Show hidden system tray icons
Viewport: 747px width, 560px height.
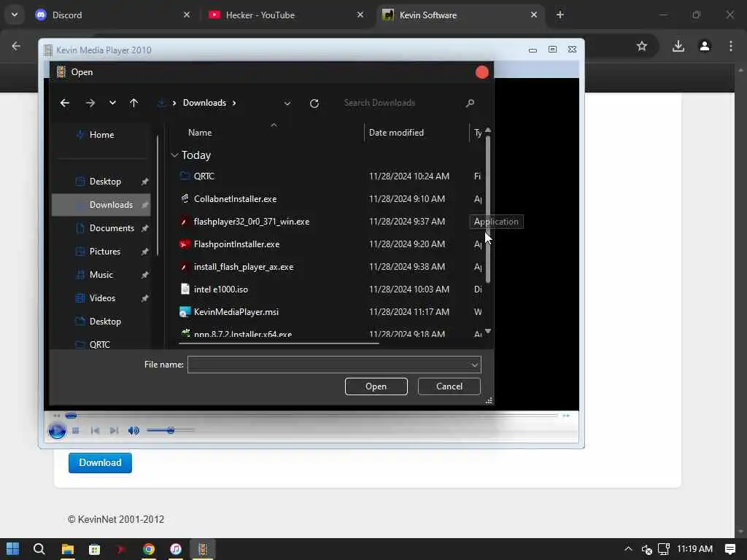[628, 549]
